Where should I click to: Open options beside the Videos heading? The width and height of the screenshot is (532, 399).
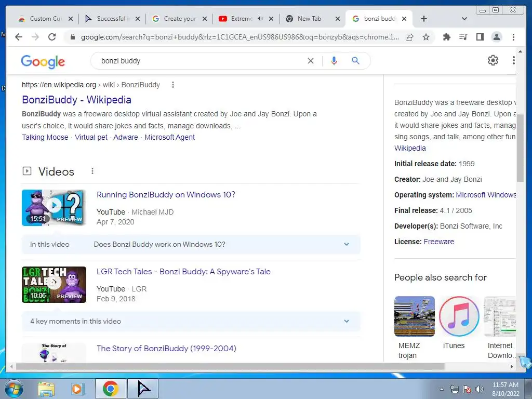tap(92, 171)
